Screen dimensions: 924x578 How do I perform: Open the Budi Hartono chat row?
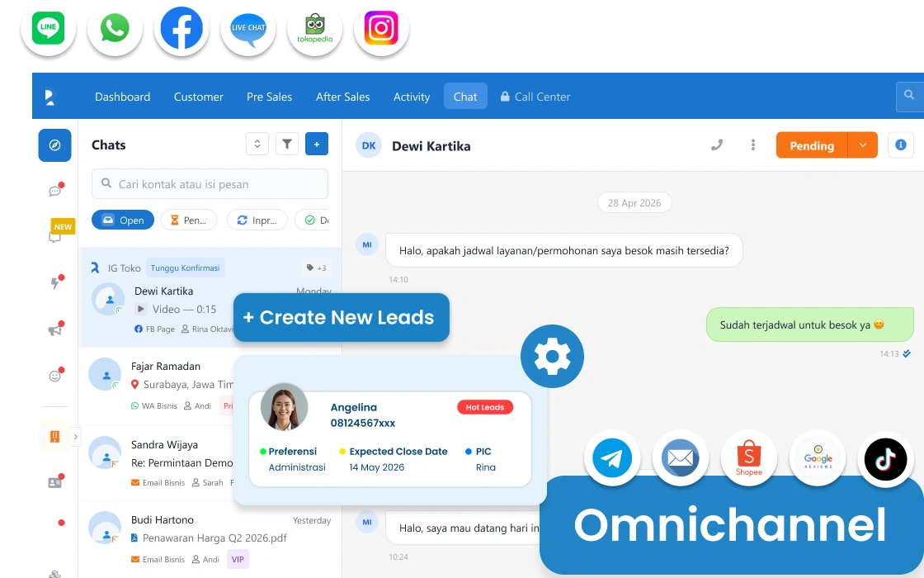tap(210, 539)
